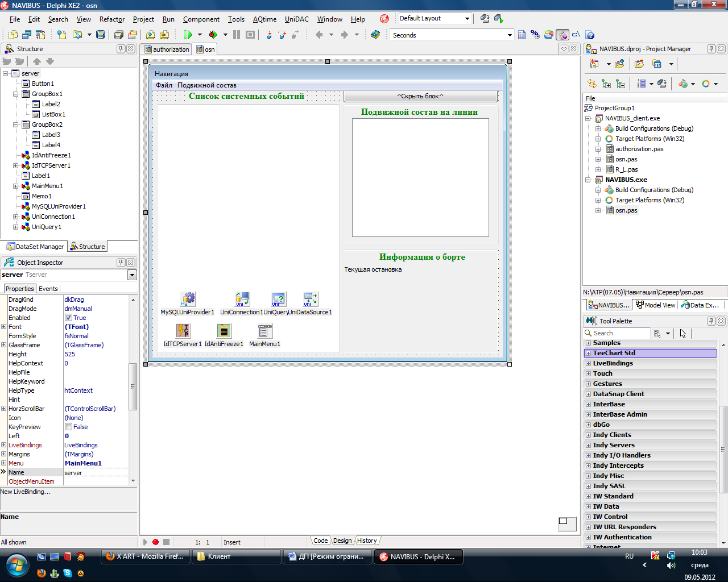
Task: Switch to the Code view tab
Action: (321, 541)
